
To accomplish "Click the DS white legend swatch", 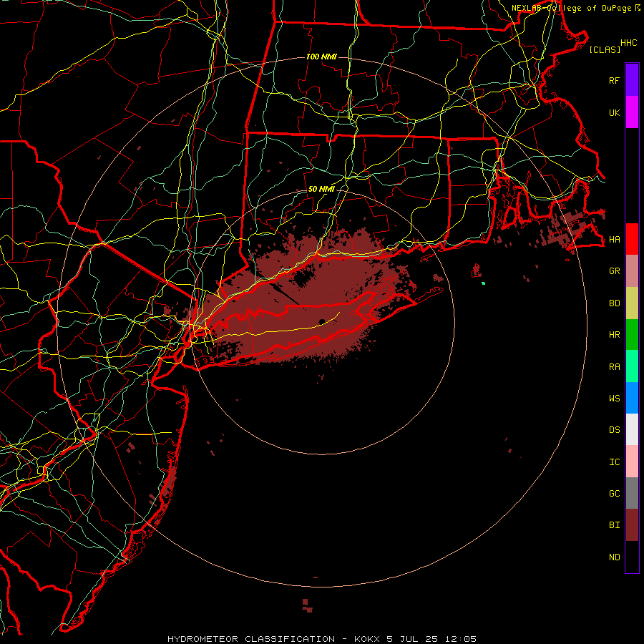I will (632, 429).
